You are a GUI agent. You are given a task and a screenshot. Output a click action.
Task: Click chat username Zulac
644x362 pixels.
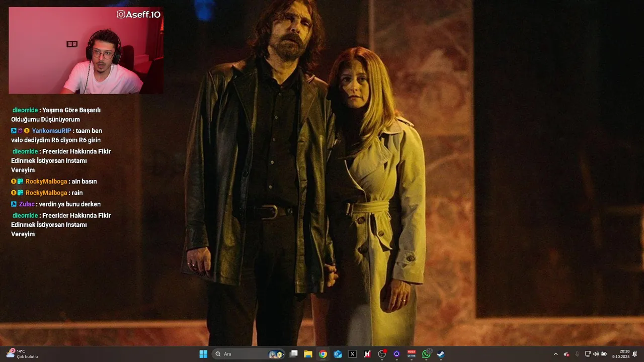pos(27,204)
